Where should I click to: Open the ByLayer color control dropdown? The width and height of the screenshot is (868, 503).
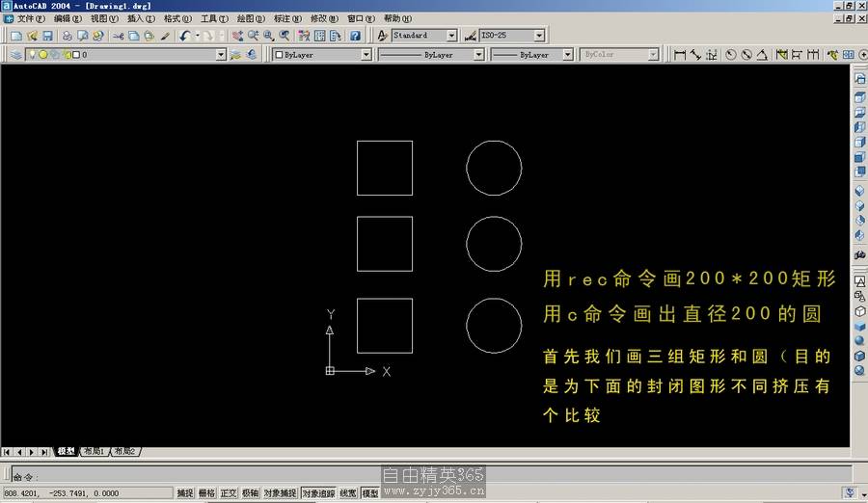point(366,55)
